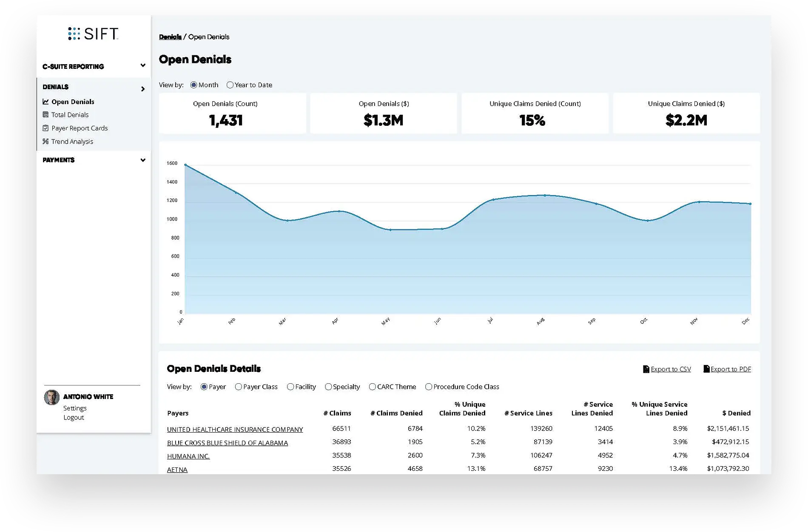Select Open Denials in the sidebar
Screen dimensions: 808x532
pos(73,102)
